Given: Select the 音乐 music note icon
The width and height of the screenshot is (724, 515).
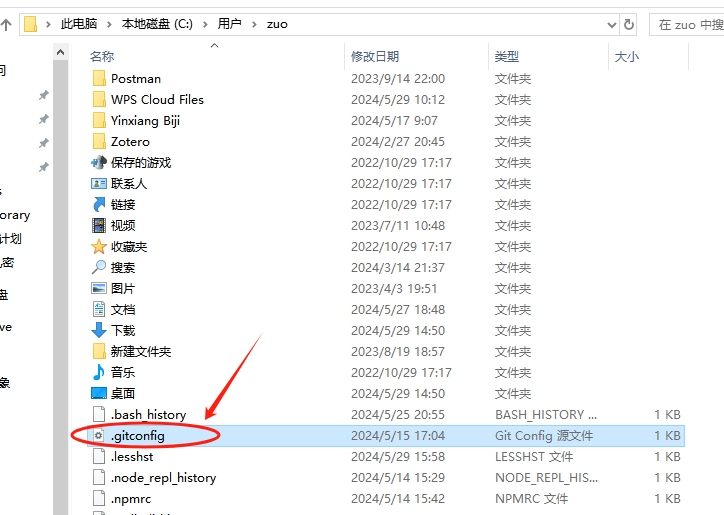Looking at the screenshot, I should coord(99,373).
